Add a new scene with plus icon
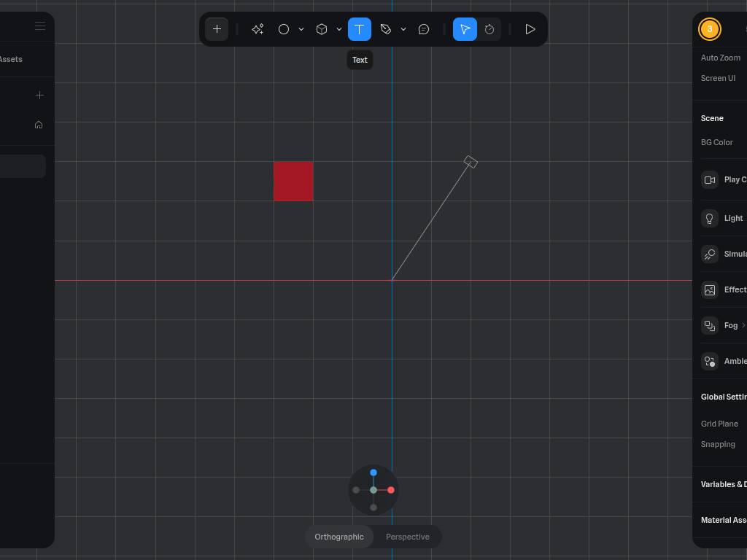This screenshot has width=747, height=560. 39,96
